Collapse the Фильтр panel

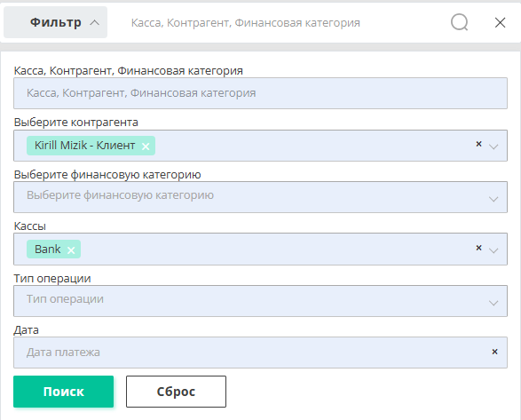coord(56,22)
